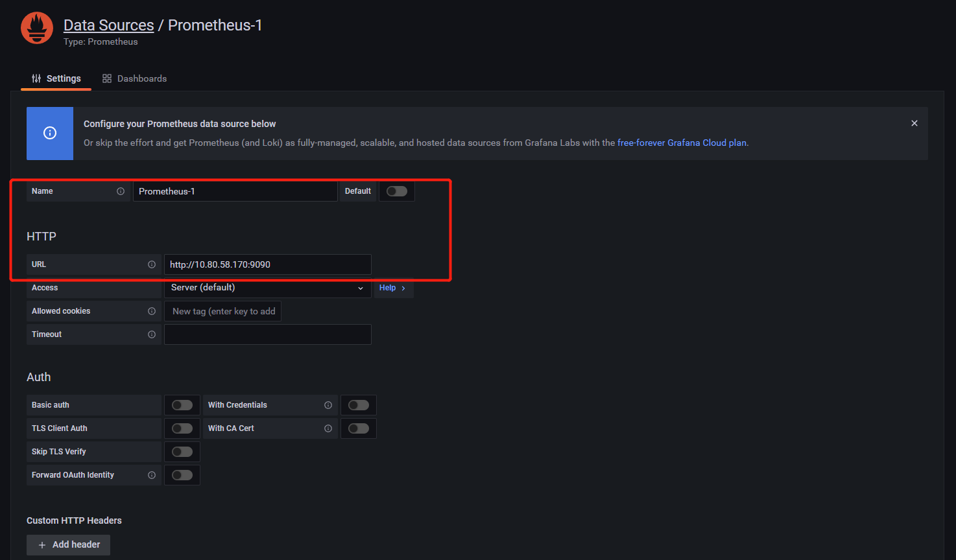Open the Data Sources breadcrumb link
The height and width of the screenshot is (560, 956).
coord(109,25)
